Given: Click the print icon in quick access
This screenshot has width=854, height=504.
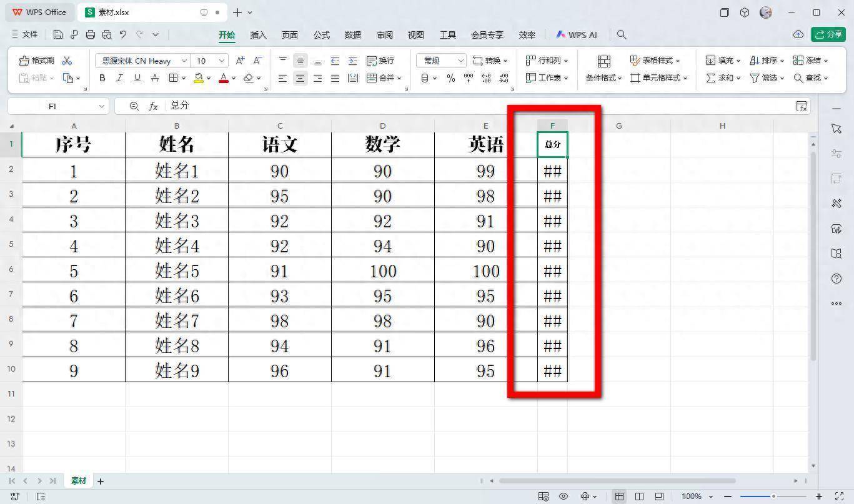Looking at the screenshot, I should point(91,35).
